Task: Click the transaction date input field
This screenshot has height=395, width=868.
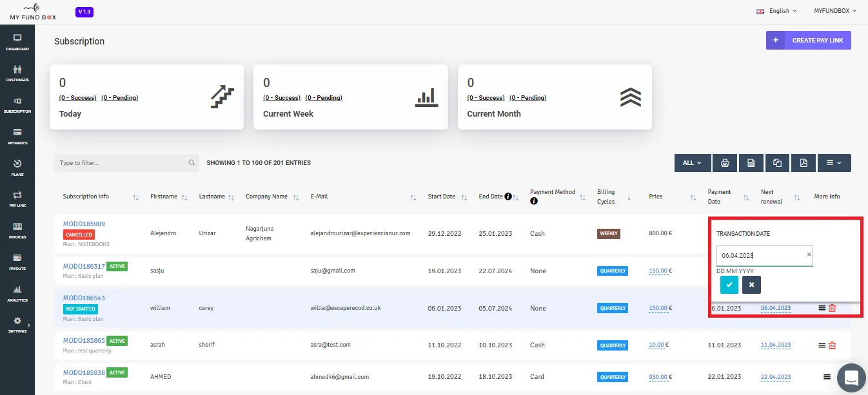Action: (x=764, y=255)
